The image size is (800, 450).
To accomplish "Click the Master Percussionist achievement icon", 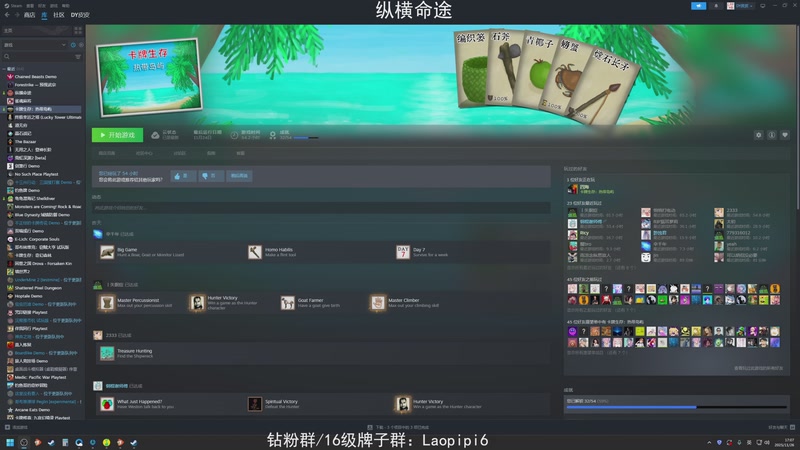I will pyautogui.click(x=107, y=303).
